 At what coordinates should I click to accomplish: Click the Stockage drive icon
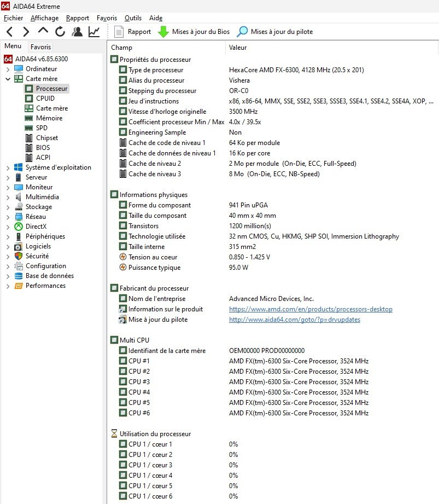click(x=19, y=207)
